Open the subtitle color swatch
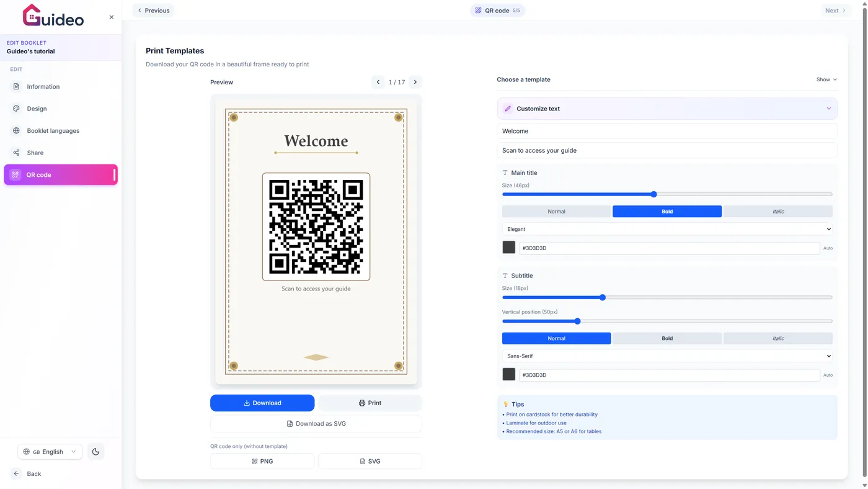The image size is (868, 489). tap(509, 375)
